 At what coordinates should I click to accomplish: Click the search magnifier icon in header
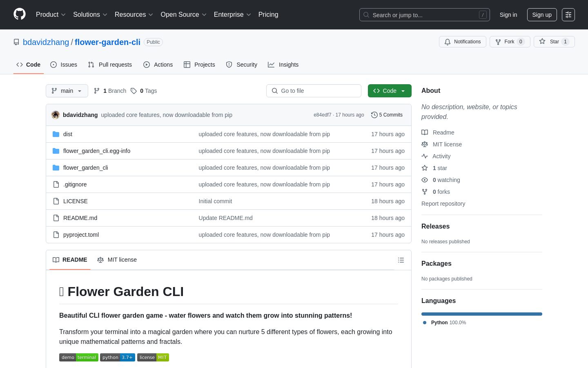366,15
